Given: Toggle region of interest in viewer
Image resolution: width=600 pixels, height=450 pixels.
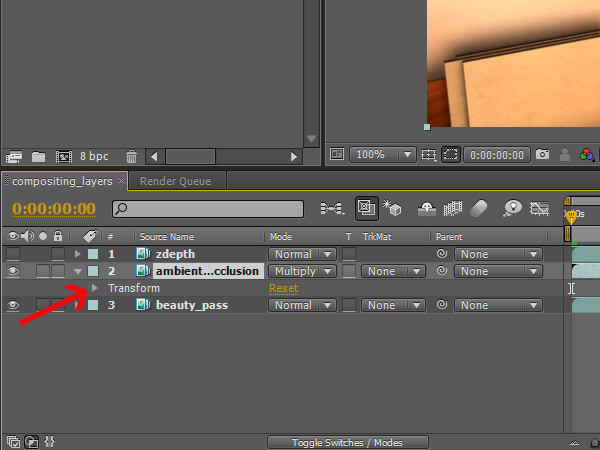Looking at the screenshot, I should pyautogui.click(x=451, y=155).
